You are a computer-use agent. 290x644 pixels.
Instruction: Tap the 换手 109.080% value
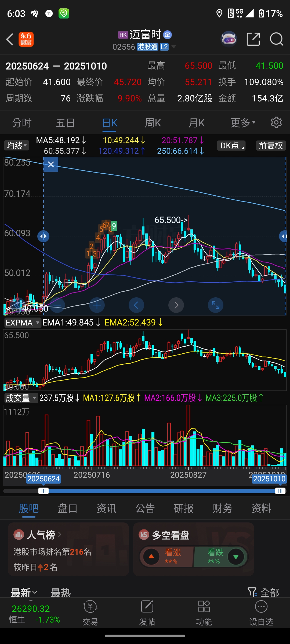(x=264, y=82)
